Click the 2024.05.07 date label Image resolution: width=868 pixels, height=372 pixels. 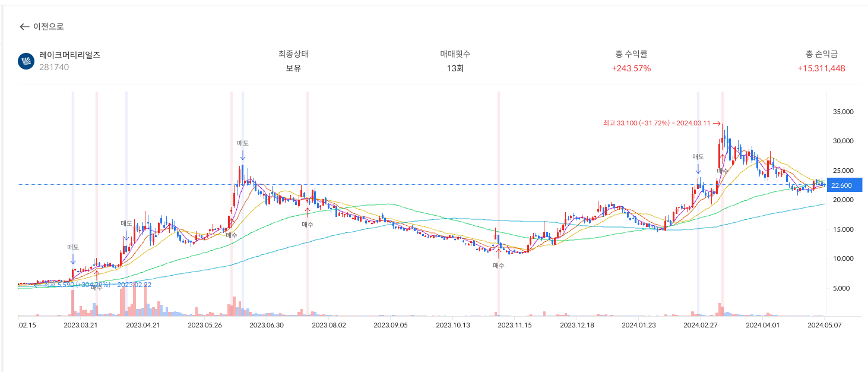pyautogui.click(x=825, y=325)
